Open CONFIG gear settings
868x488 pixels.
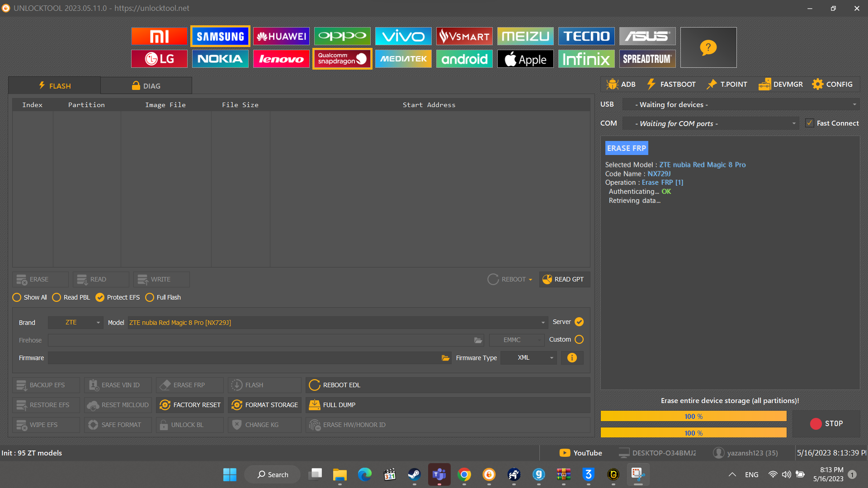click(x=832, y=84)
